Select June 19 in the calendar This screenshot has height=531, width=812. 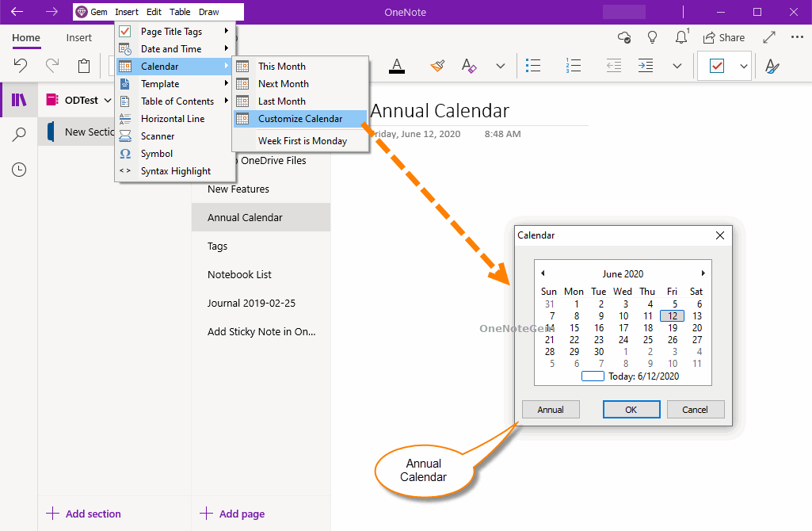(673, 328)
